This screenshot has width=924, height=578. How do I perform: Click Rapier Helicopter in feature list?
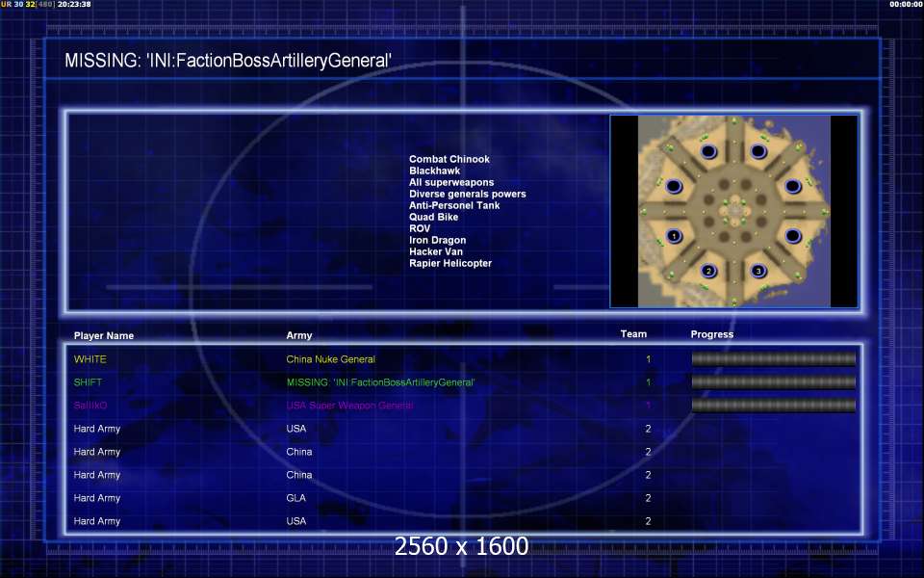[450, 263]
